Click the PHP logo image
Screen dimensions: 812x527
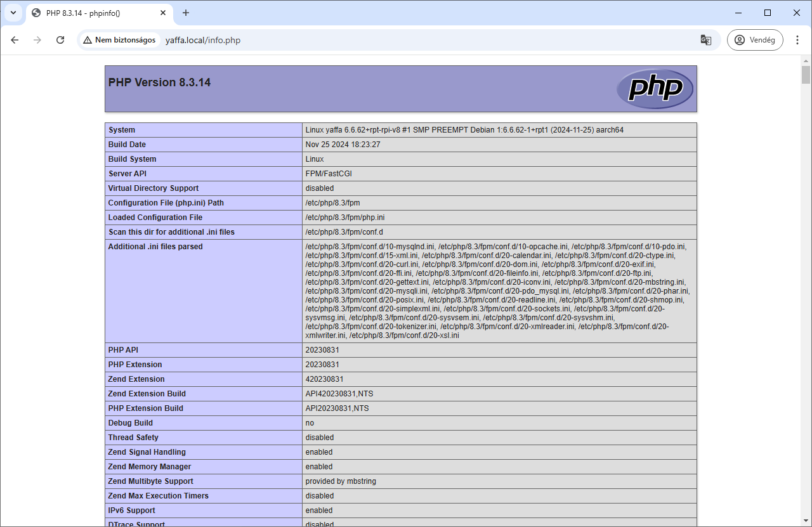click(654, 89)
